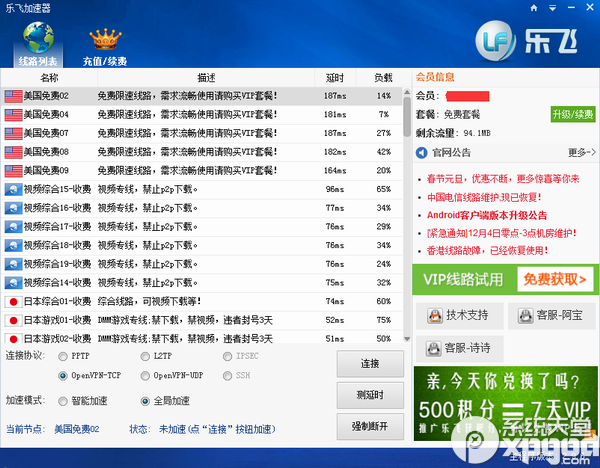Select the SSH protocol radio button
This screenshot has height=468, width=600.
pyautogui.click(x=228, y=376)
